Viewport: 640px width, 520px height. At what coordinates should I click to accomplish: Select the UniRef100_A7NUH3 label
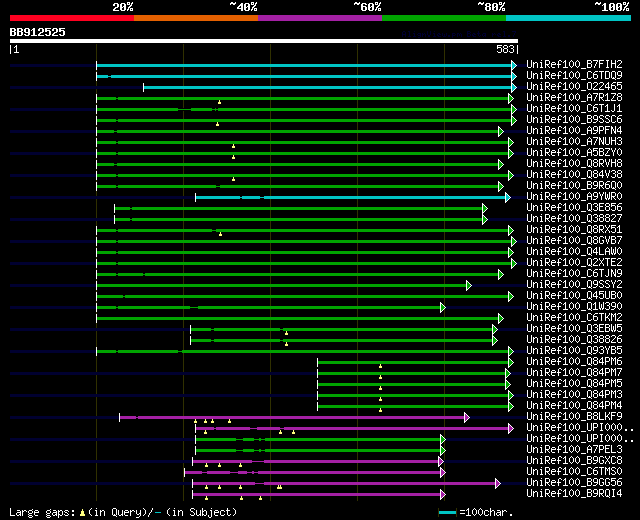(574, 142)
